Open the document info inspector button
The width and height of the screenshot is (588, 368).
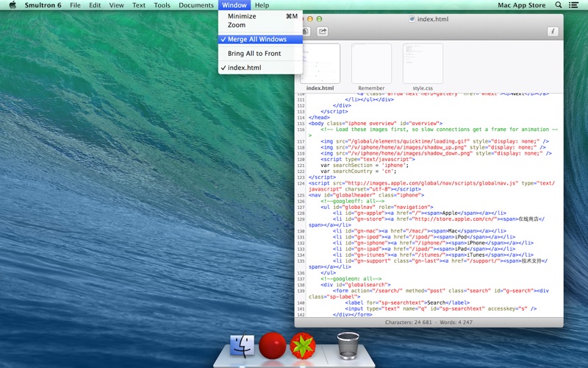click(553, 32)
